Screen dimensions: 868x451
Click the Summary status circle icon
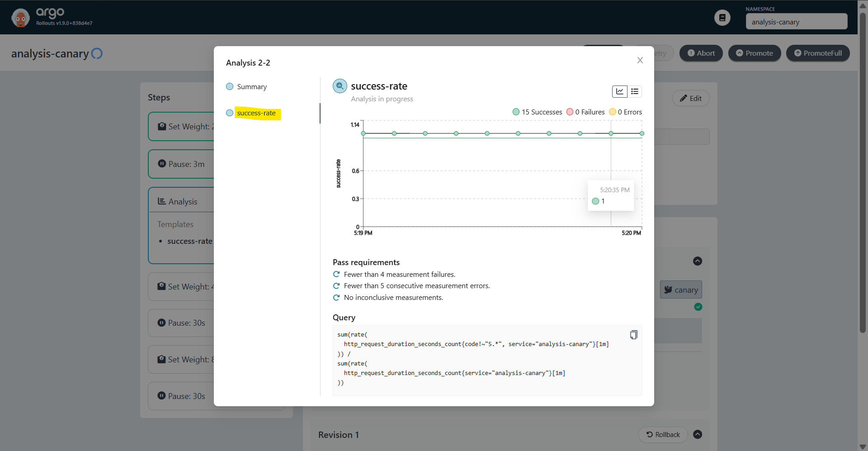click(230, 86)
